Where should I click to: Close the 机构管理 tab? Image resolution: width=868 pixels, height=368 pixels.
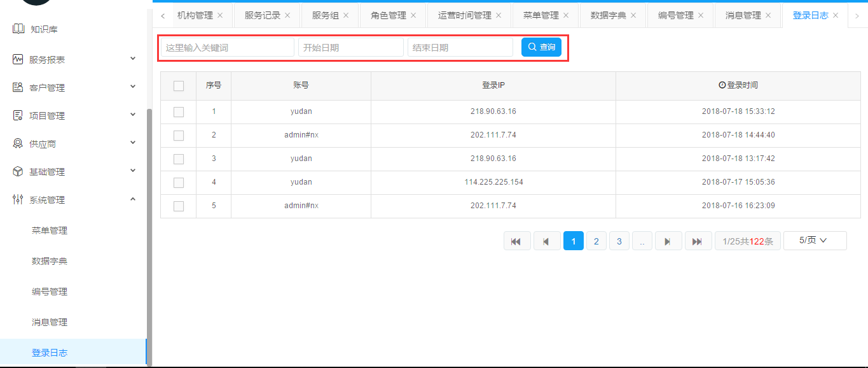(220, 15)
